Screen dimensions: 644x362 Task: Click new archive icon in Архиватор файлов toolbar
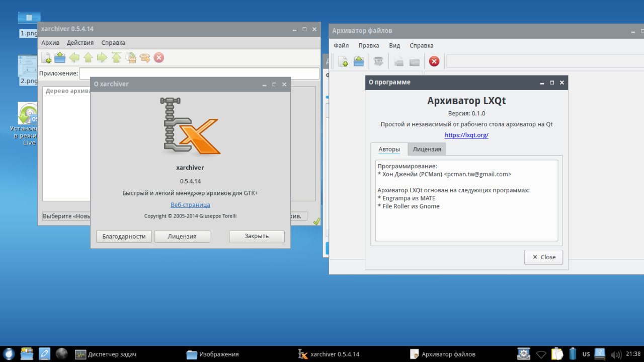pyautogui.click(x=343, y=61)
